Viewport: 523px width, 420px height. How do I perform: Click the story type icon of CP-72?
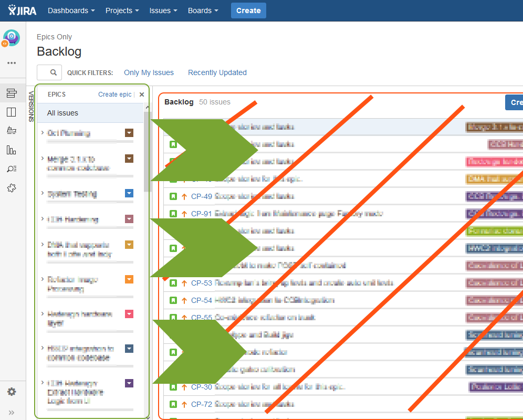tap(173, 404)
